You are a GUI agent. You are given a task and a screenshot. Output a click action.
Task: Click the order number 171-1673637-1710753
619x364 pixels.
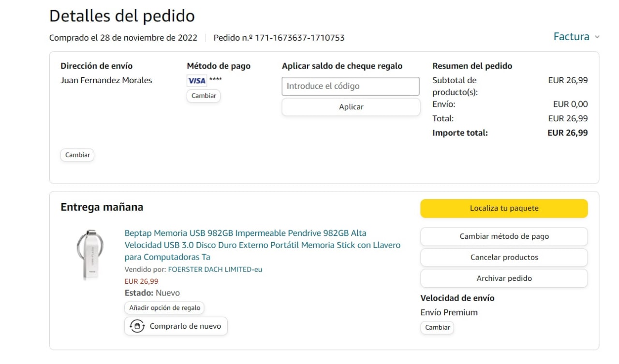pyautogui.click(x=299, y=38)
